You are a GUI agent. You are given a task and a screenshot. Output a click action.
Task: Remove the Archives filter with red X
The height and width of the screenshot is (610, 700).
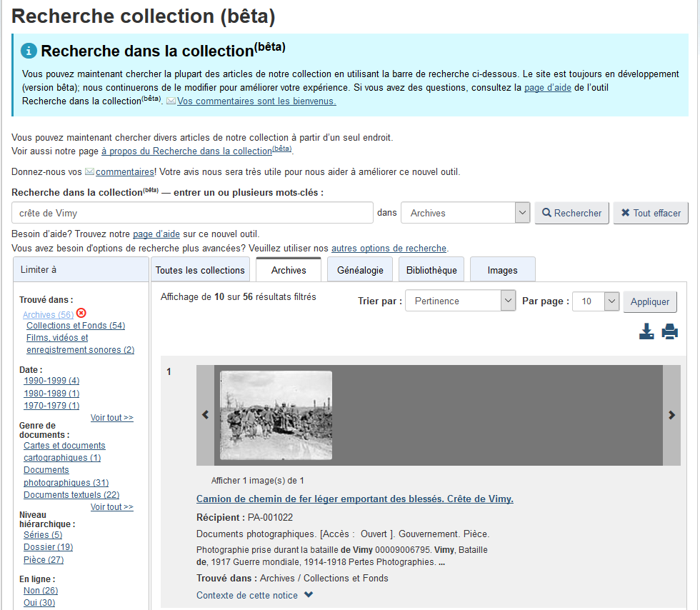tap(81, 313)
